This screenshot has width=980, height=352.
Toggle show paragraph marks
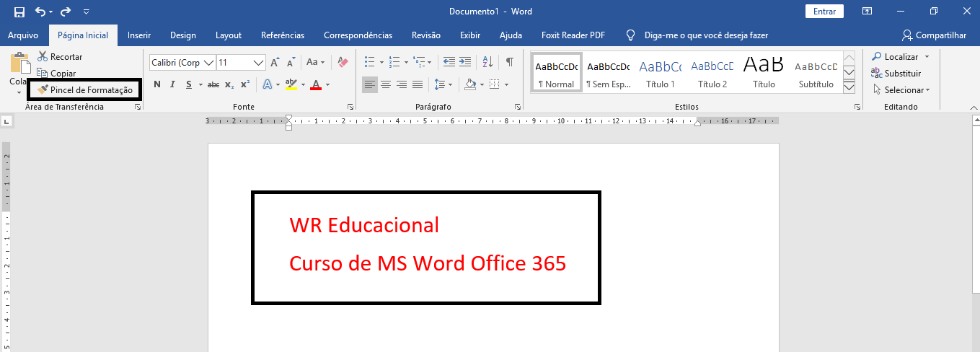click(509, 63)
